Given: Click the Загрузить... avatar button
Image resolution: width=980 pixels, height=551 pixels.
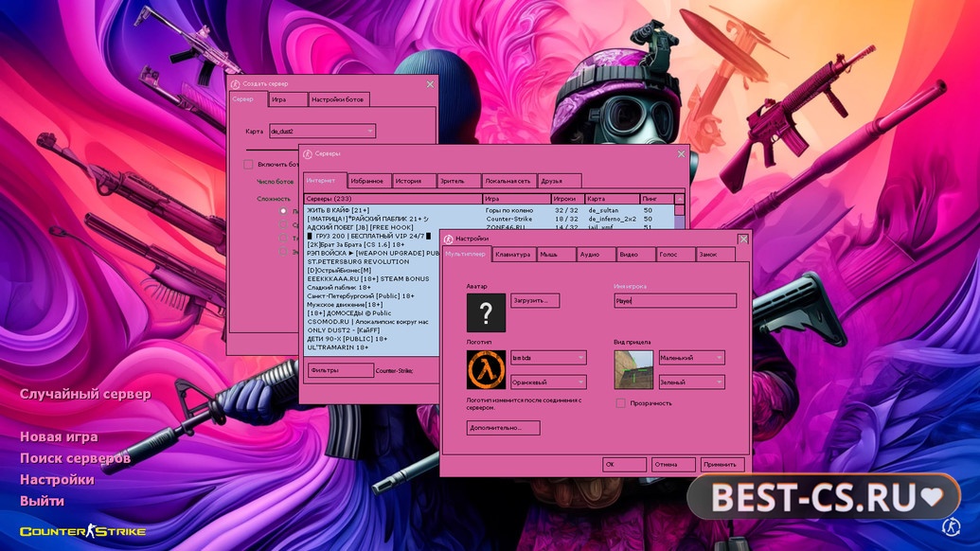Looking at the screenshot, I should tap(535, 300).
